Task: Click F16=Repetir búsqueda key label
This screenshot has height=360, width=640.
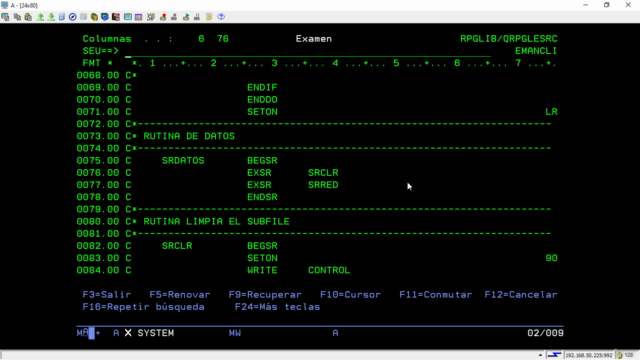Action: (144, 307)
